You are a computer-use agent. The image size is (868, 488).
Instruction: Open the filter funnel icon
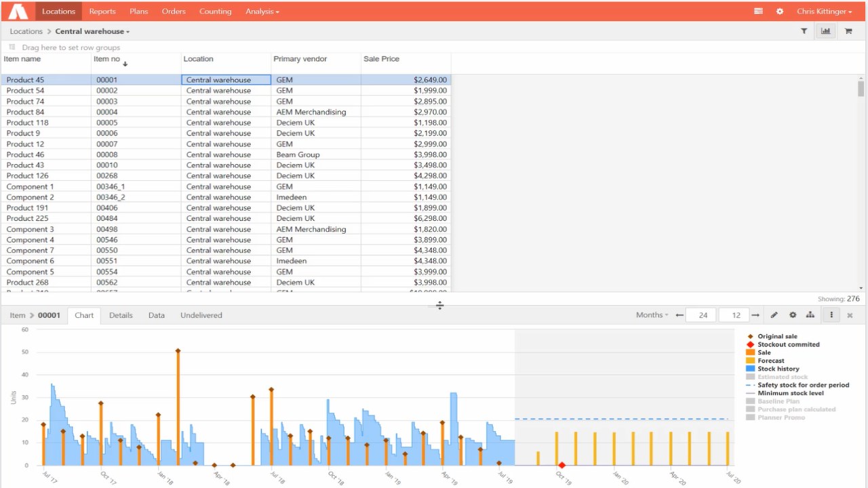coord(804,31)
